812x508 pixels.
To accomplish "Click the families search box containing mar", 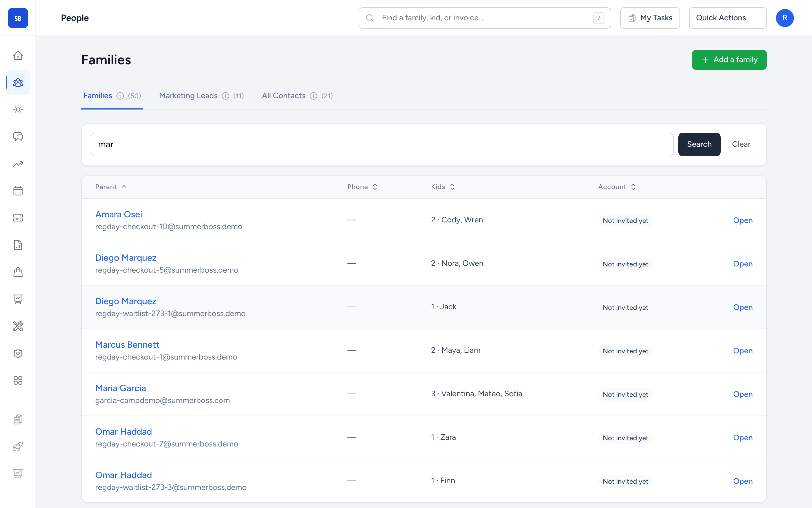I will tap(382, 144).
